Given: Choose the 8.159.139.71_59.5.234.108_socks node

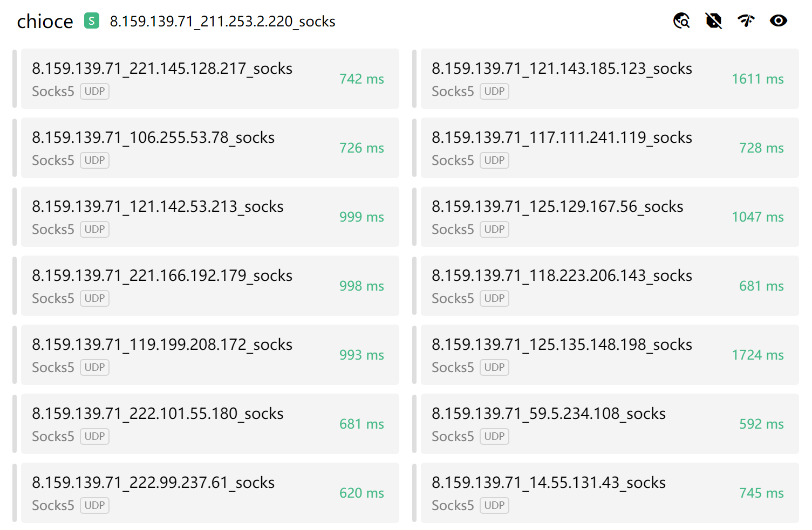Looking at the screenshot, I should click(x=548, y=414).
